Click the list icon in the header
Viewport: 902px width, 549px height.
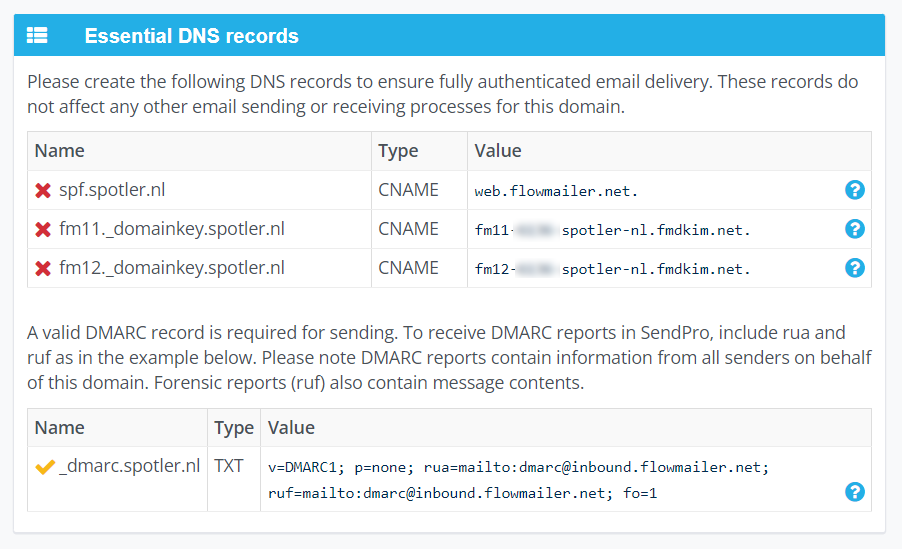pos(37,36)
